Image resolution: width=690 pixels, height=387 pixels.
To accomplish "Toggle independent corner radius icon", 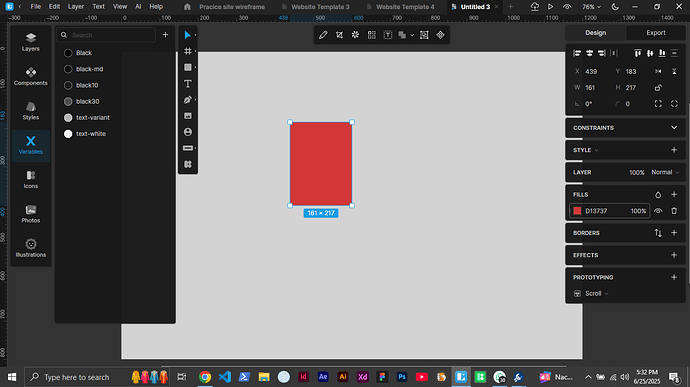I will pos(658,104).
